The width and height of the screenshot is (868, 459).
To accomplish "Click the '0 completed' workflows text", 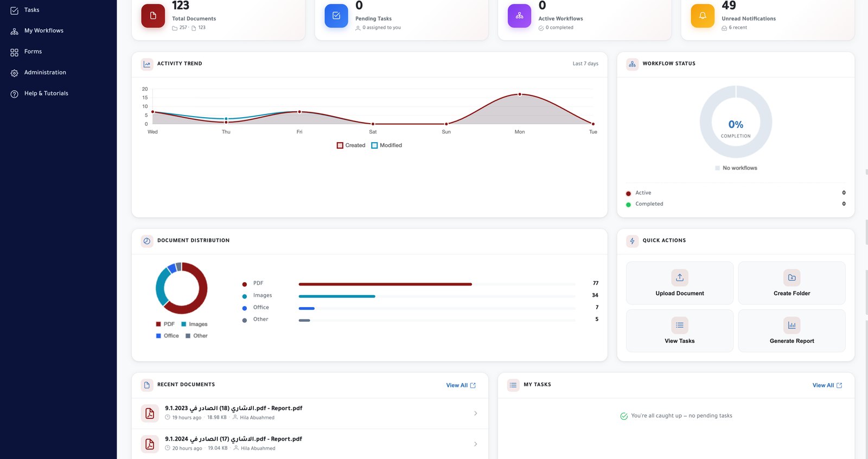I will [559, 28].
